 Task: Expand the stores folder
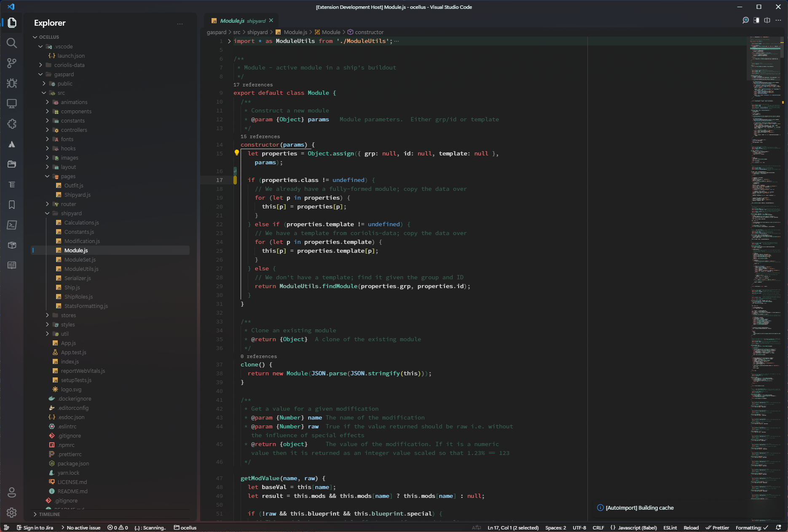(x=47, y=315)
